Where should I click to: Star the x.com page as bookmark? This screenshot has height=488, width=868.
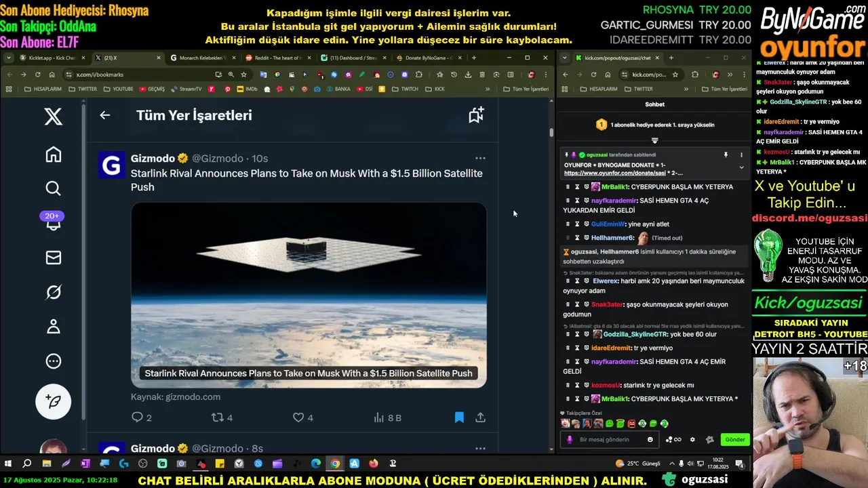click(243, 75)
